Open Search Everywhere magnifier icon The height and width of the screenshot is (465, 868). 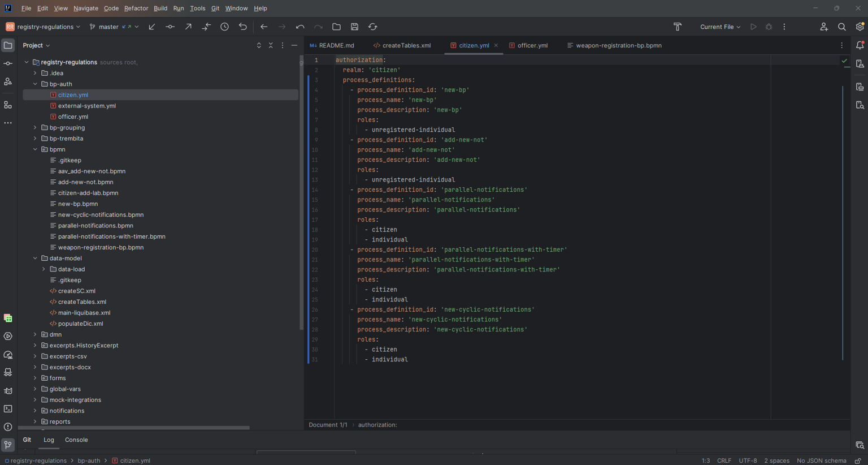(842, 27)
